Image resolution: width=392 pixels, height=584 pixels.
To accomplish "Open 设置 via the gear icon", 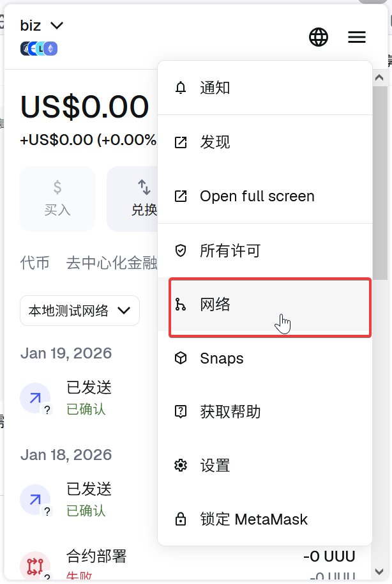I will click(181, 466).
